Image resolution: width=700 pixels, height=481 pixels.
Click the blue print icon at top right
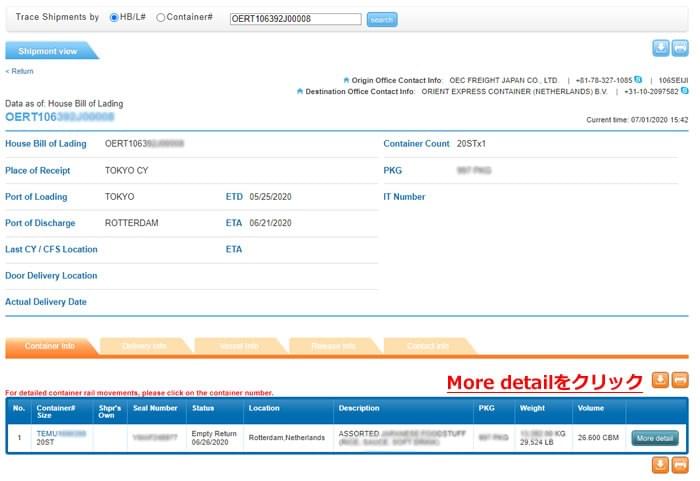(680, 48)
